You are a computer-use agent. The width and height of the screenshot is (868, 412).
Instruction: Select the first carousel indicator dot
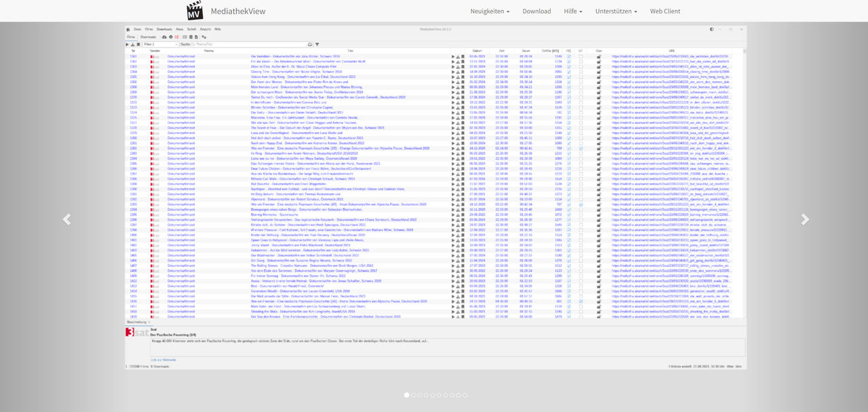(x=407, y=395)
